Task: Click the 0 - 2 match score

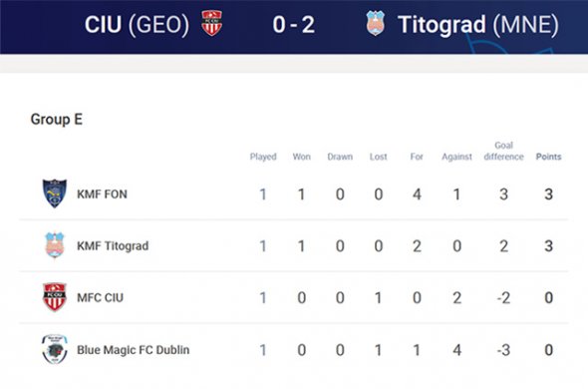Action: [x=294, y=25]
